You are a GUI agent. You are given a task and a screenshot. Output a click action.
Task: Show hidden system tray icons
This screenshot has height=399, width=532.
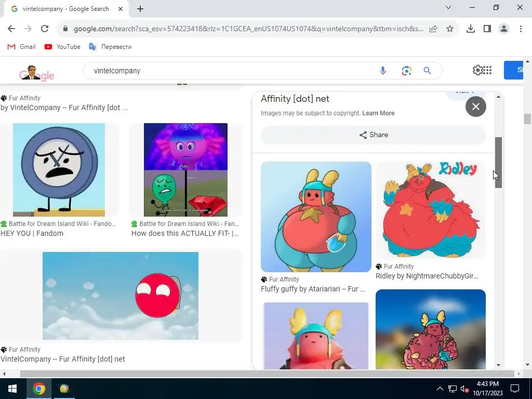(x=440, y=389)
